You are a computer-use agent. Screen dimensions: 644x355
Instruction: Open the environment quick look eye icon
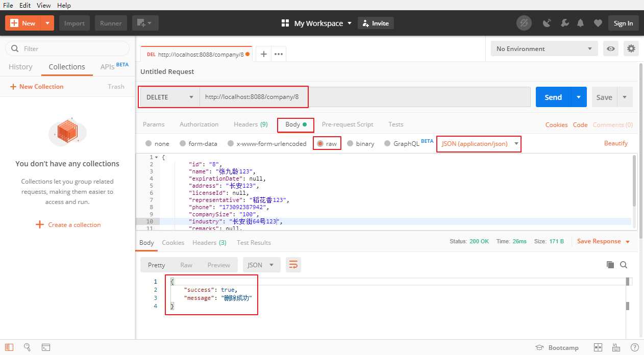(x=611, y=49)
